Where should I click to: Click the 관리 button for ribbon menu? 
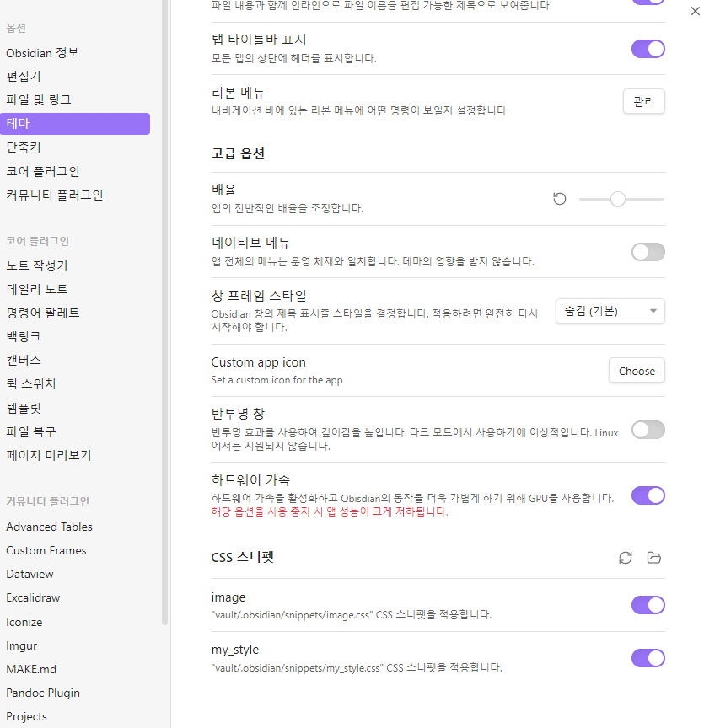(643, 101)
